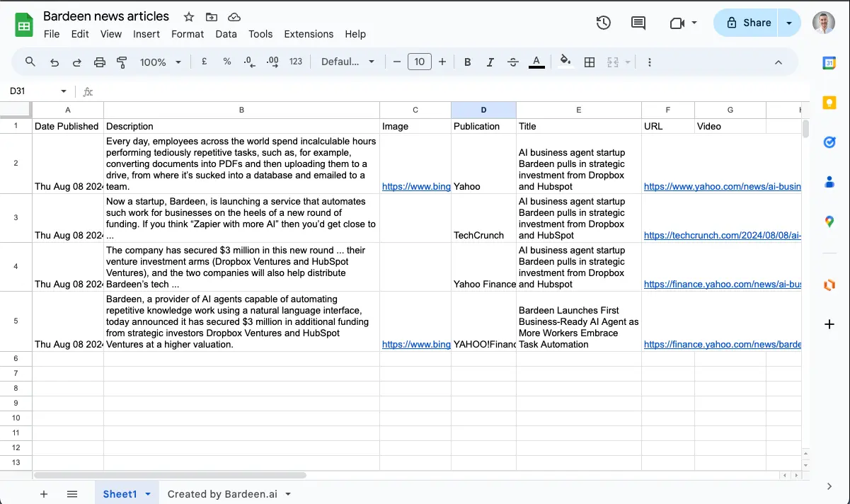Viewport: 850px width, 504px height.
Task: Open the Extensions menu
Action: coord(309,34)
